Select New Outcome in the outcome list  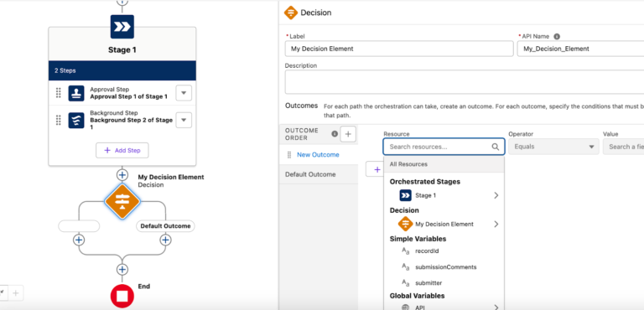[318, 155]
